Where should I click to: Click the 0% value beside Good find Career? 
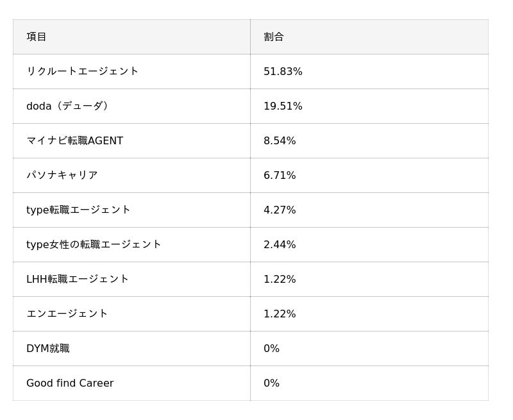[271, 383]
